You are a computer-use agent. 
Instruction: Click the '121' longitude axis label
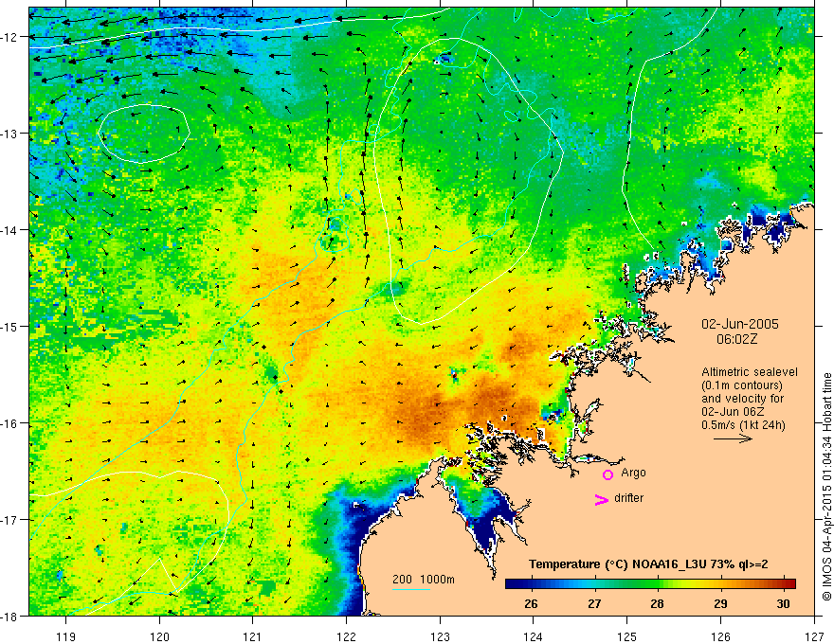(253, 636)
